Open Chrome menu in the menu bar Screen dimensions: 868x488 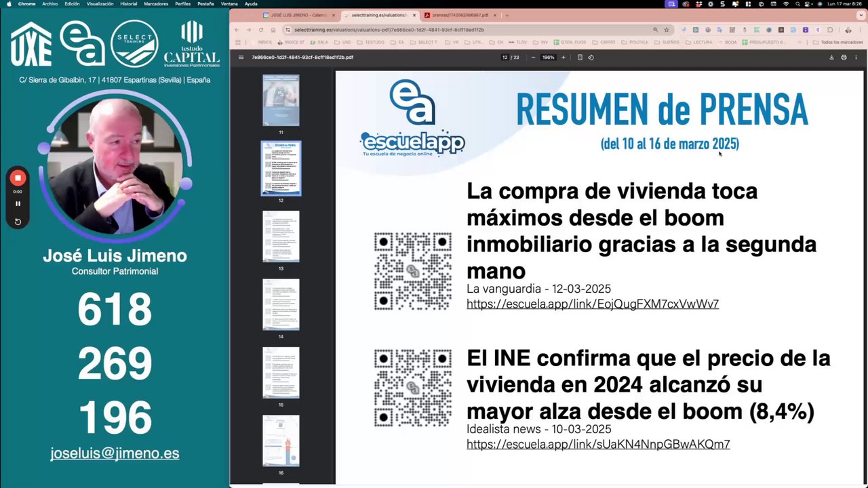click(x=26, y=4)
